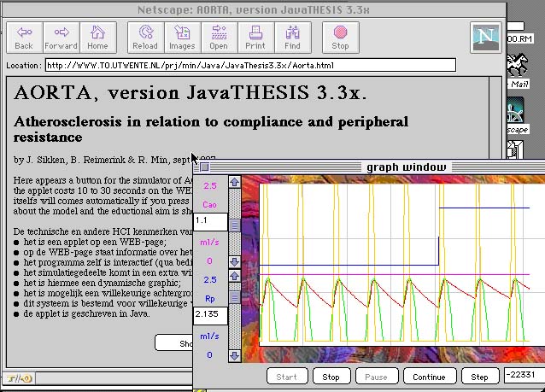Click the disabled Start button
This screenshot has height=392, width=545.
coord(287,377)
